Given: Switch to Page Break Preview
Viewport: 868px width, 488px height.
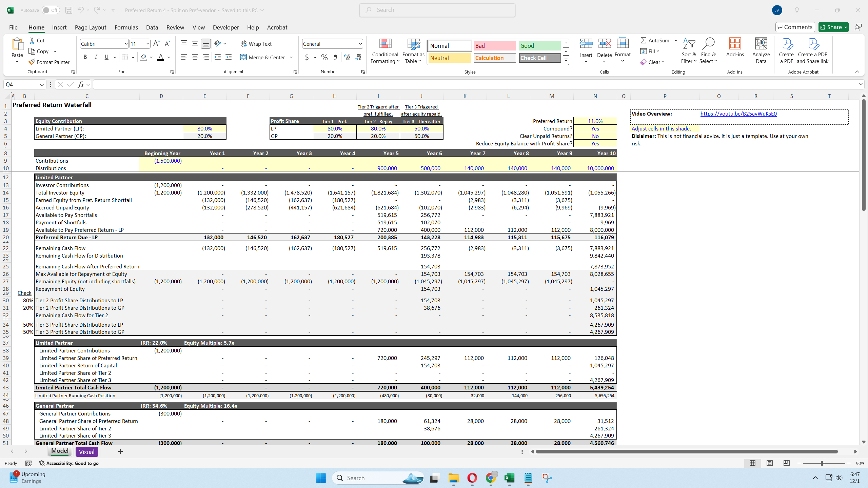Looking at the screenshot, I should [787, 463].
